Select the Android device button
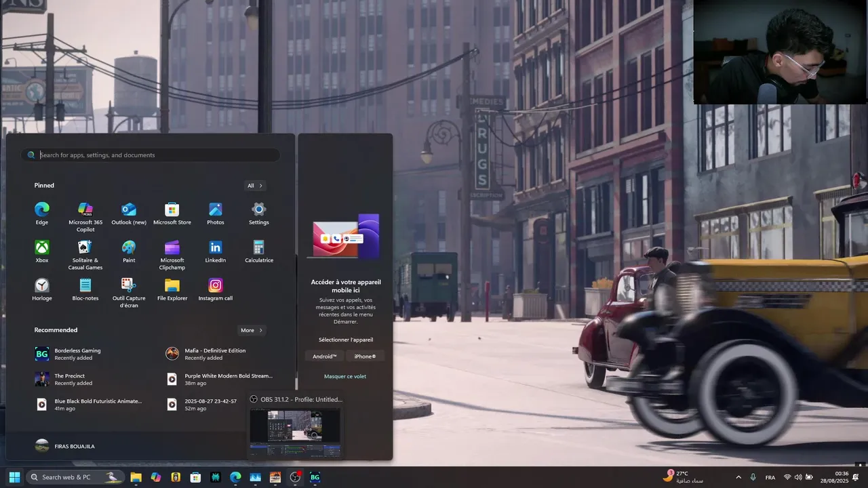Viewport: 868px width, 488px height. tap(325, 356)
